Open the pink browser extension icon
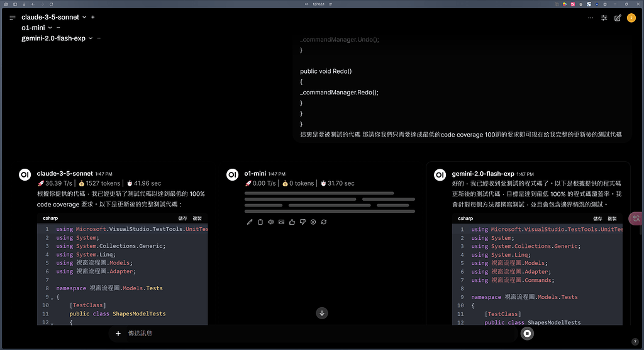The width and height of the screenshot is (644, 350). pos(572,4)
